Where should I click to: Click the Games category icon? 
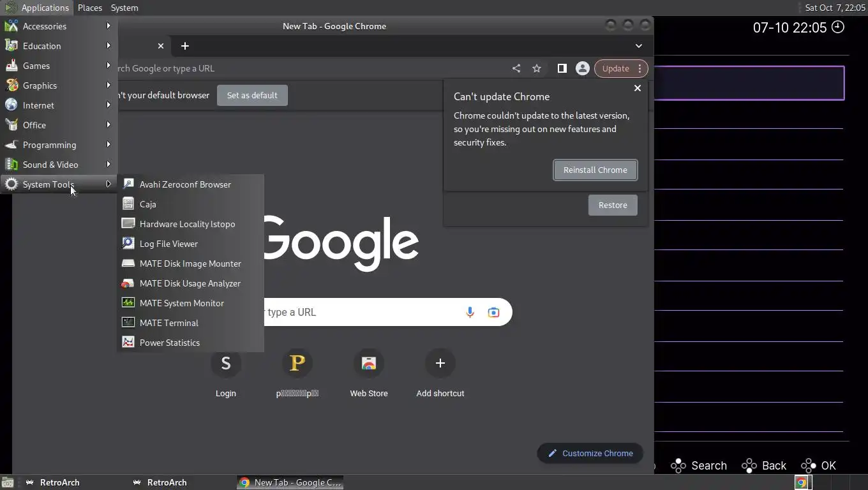tap(11, 66)
